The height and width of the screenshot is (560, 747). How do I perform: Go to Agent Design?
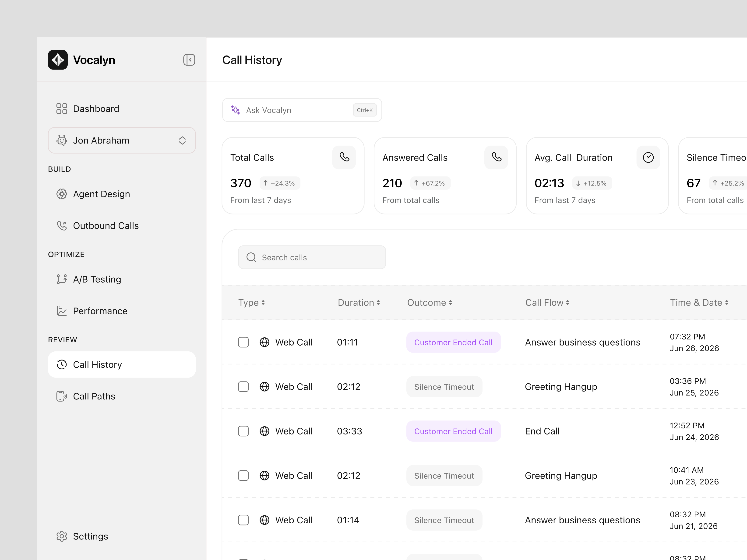click(122, 194)
